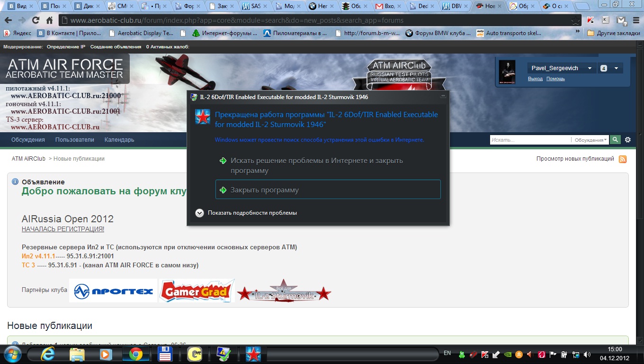The height and width of the screenshot is (364, 644).
Task: Click the IL-2 Sturmovik partner logo
Action: [x=284, y=291]
